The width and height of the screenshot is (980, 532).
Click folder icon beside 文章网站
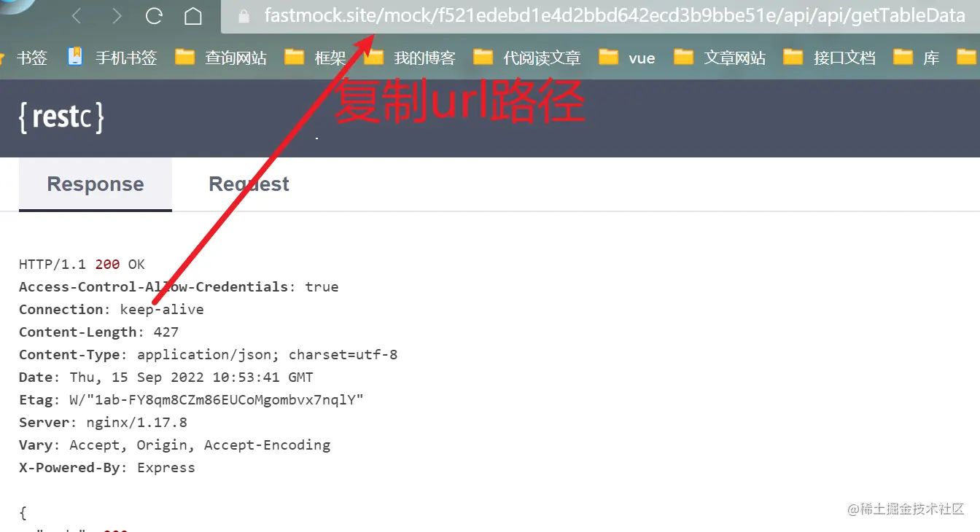684,57
